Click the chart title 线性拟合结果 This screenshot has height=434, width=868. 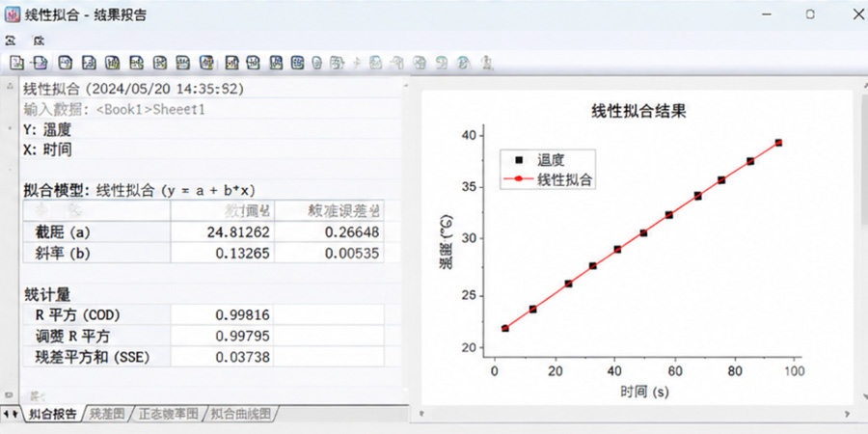click(x=638, y=111)
